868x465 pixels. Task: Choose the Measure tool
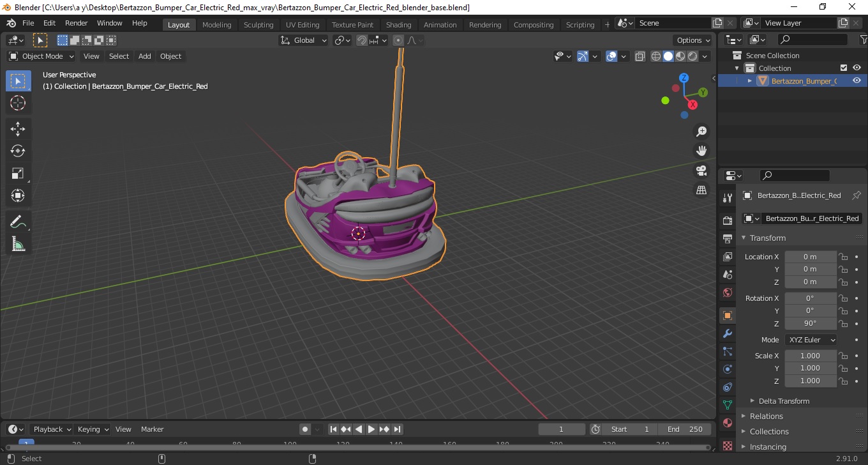coord(18,244)
